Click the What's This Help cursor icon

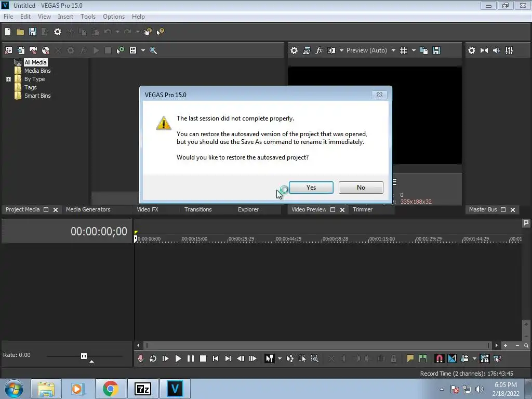point(160,32)
